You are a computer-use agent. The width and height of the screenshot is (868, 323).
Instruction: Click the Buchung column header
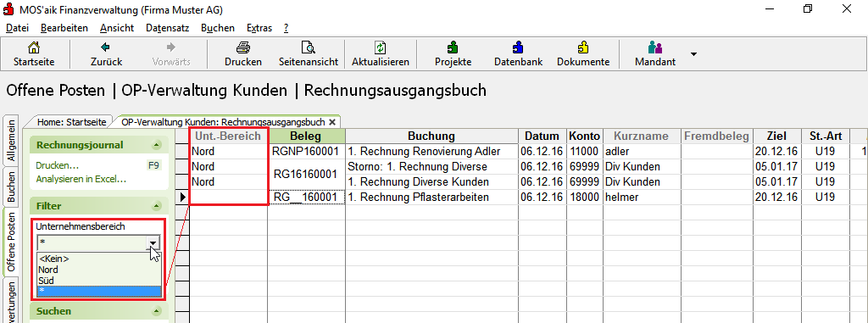tap(431, 136)
